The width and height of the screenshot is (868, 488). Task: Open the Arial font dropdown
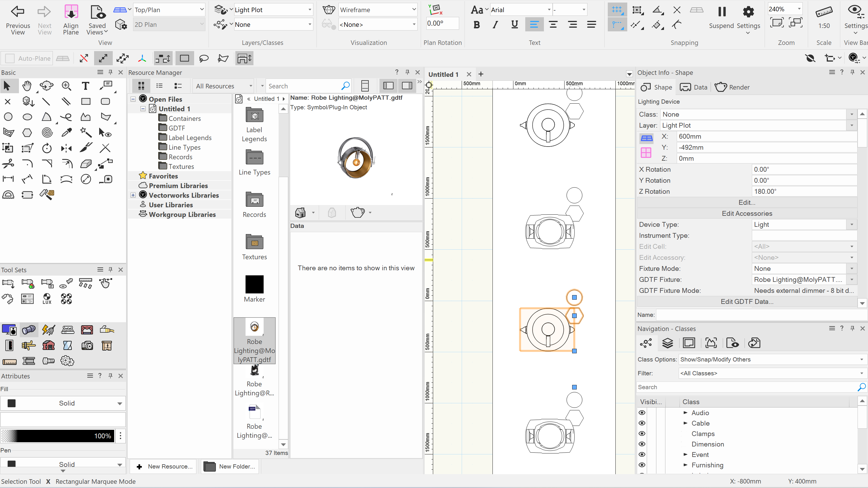(521, 10)
